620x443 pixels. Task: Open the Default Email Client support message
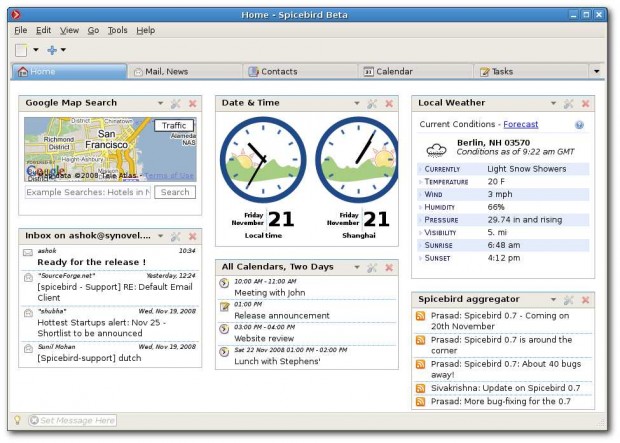pyautogui.click(x=115, y=292)
